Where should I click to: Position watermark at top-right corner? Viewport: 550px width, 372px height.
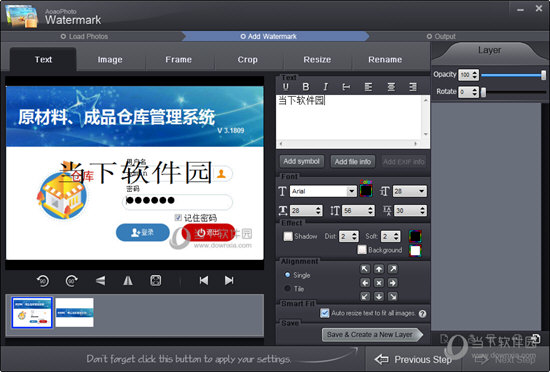point(393,269)
